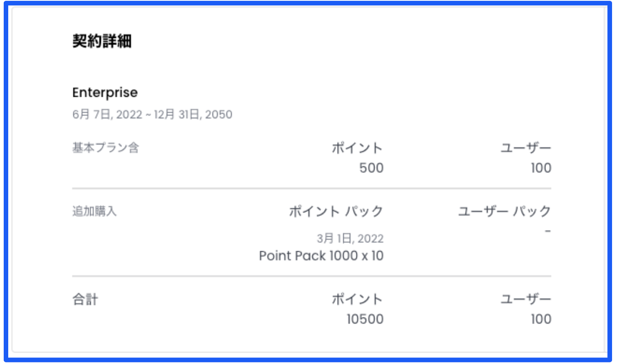Click the ポイント header in total row
The width and height of the screenshot is (617, 364).
click(x=357, y=299)
